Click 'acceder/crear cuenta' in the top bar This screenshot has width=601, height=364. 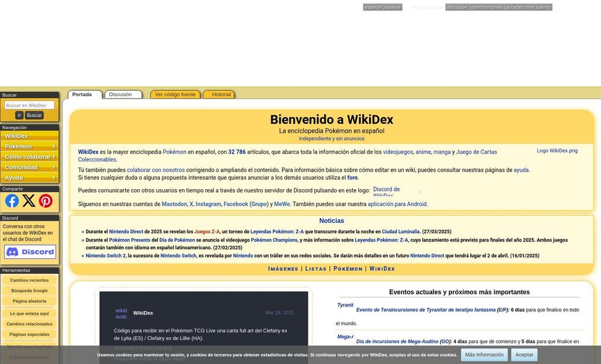[x=528, y=7]
